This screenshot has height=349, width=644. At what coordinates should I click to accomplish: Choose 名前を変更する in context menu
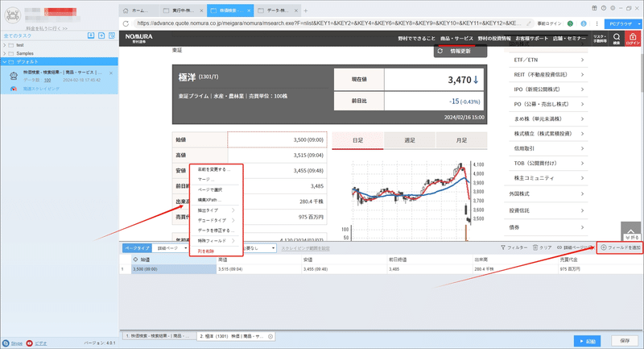tap(214, 169)
